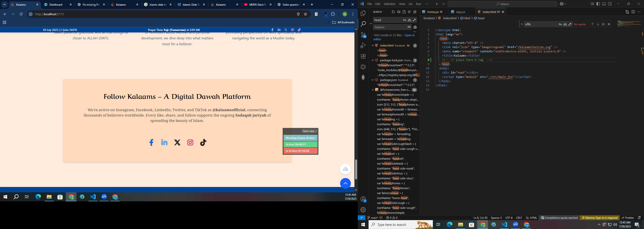Toggle Find in Selection in find widget

point(603,24)
